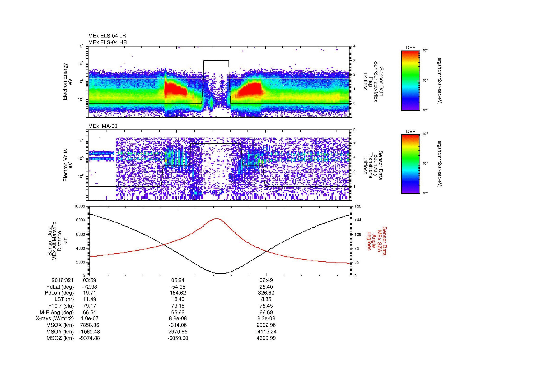
Task: Click the 180 SZA axis tick
Action: coord(358,206)
